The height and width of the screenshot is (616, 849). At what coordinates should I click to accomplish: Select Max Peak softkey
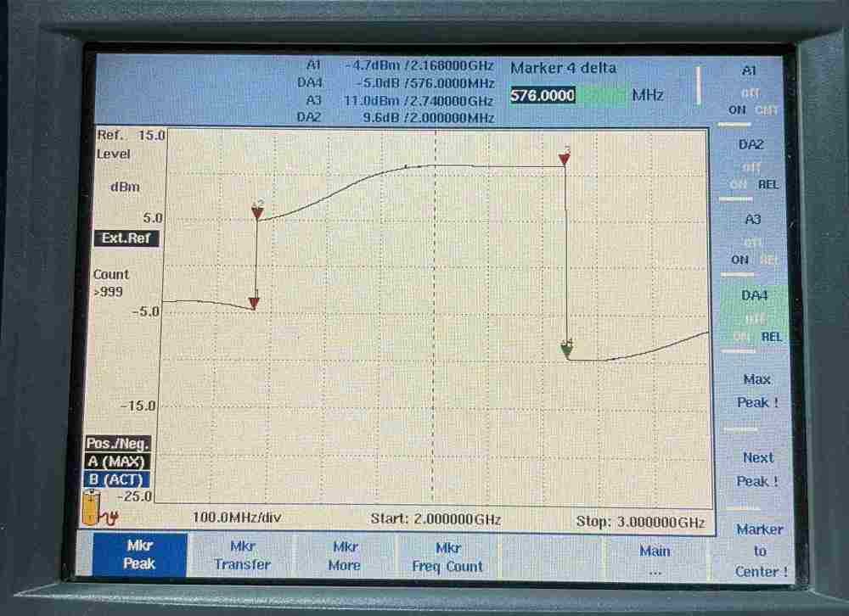(x=756, y=391)
